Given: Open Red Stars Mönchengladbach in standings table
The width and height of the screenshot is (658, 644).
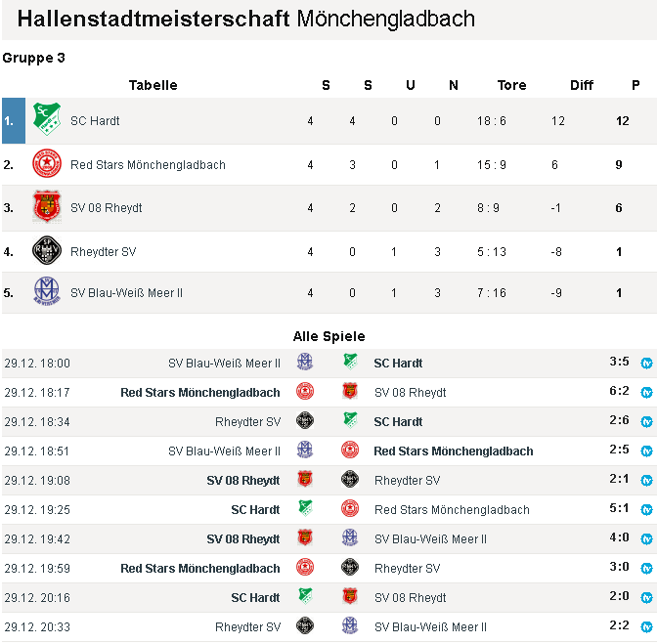Looking at the screenshot, I should click(148, 165).
